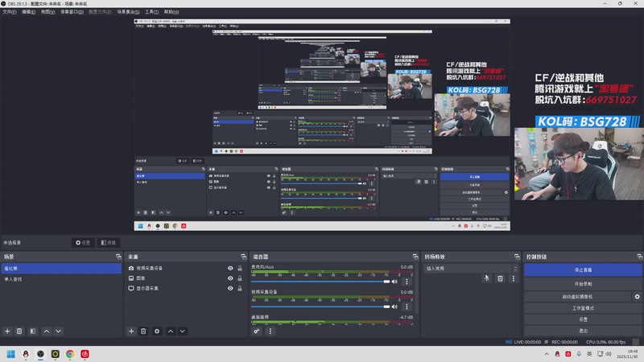Open the 视图 menu

[47, 12]
